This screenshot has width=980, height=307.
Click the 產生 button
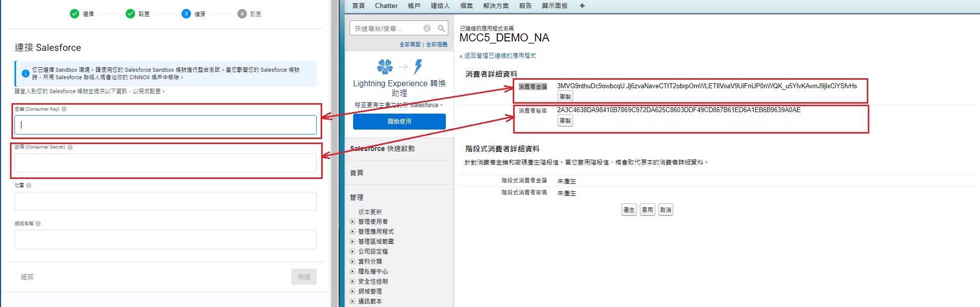coord(629,210)
